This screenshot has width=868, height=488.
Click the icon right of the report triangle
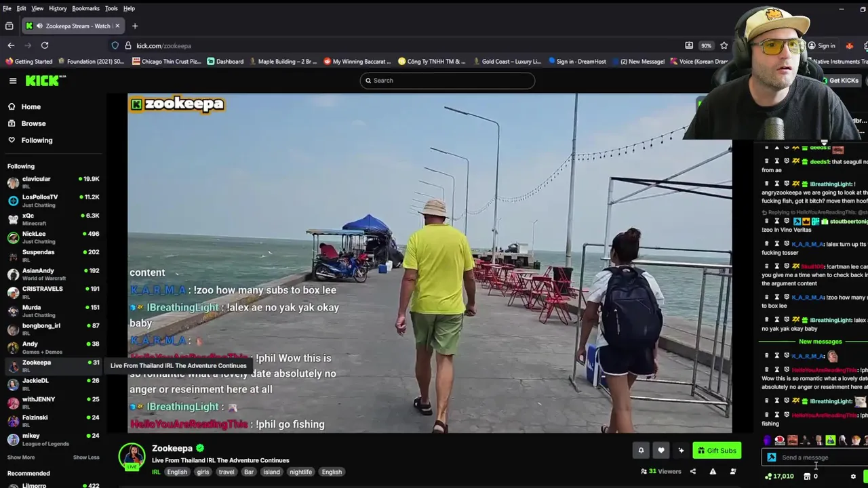tap(733, 472)
